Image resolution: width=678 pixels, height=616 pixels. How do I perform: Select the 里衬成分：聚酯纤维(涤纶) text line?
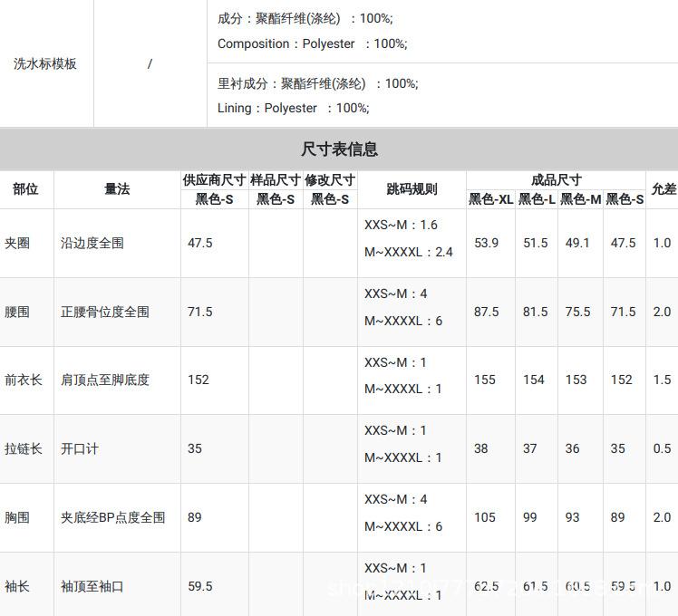tap(318, 83)
